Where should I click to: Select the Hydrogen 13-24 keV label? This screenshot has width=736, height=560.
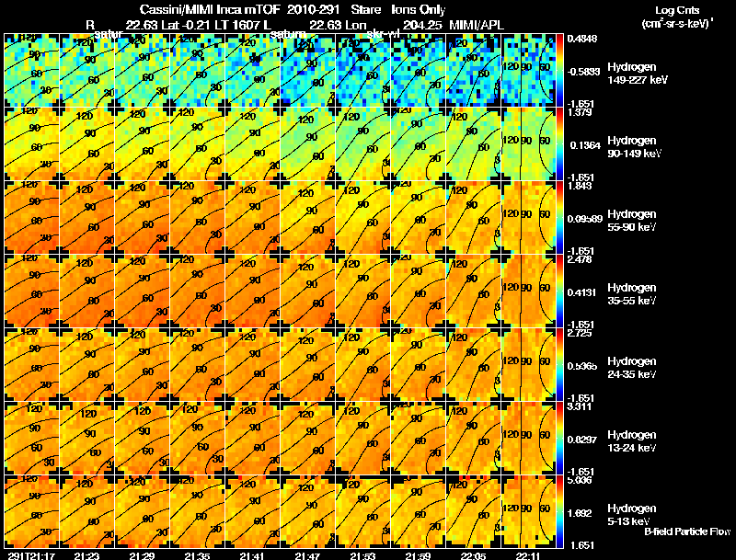coord(632,441)
